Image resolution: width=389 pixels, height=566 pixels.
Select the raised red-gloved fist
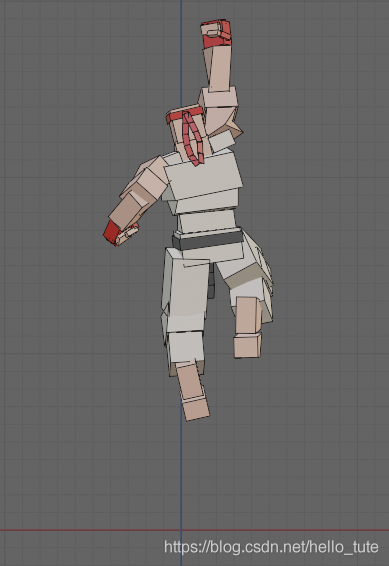[216, 34]
